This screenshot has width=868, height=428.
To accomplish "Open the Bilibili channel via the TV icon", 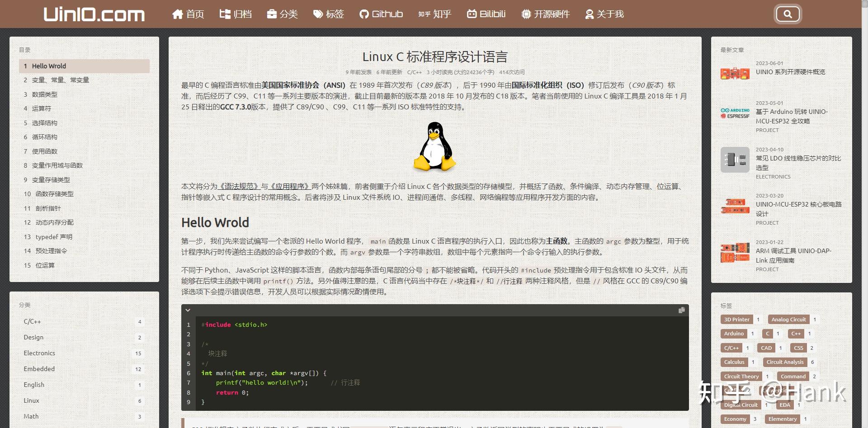I will point(472,14).
